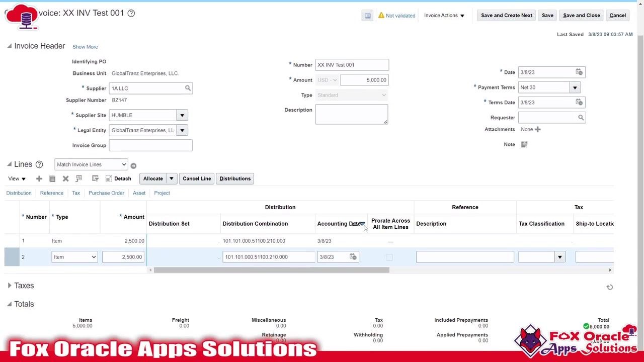Click the lines table horizontal scrollbar
Image resolution: width=644 pixels, height=362 pixels.
(272, 270)
